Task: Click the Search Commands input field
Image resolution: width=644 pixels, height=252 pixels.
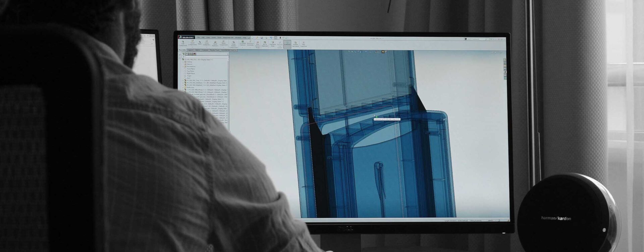Action: pos(477,39)
